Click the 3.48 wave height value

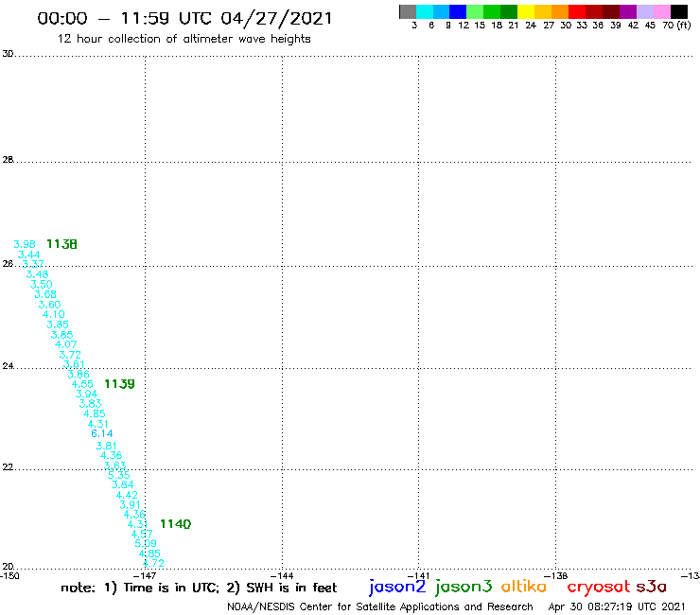tap(37, 274)
